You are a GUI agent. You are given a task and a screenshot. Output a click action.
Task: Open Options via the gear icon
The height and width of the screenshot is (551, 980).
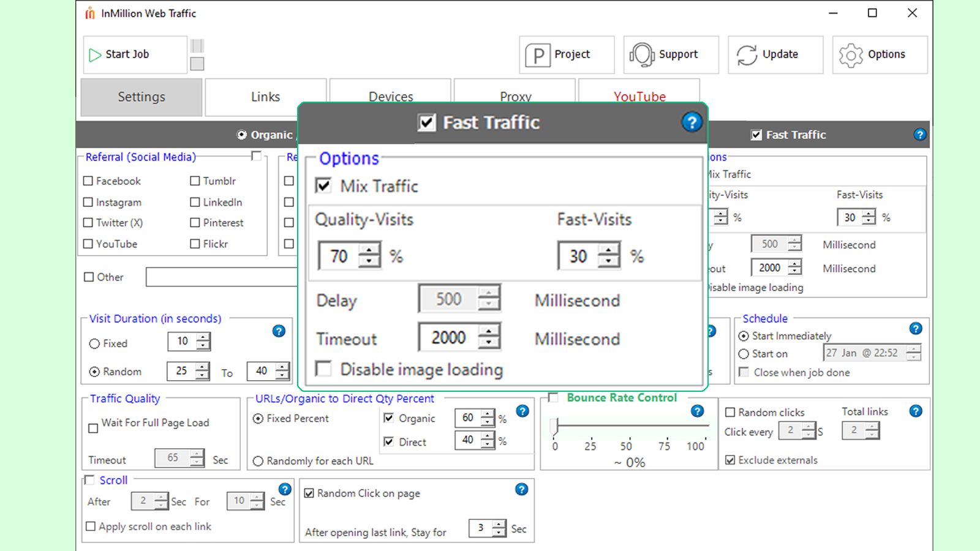click(x=850, y=54)
